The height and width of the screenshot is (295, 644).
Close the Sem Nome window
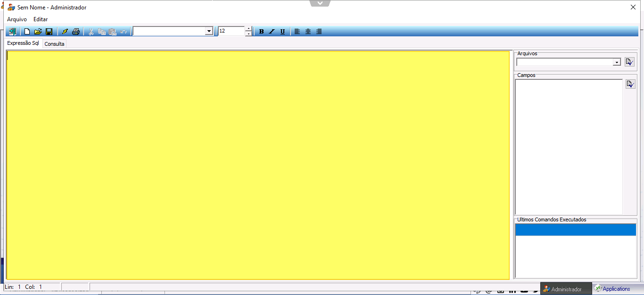tap(633, 7)
